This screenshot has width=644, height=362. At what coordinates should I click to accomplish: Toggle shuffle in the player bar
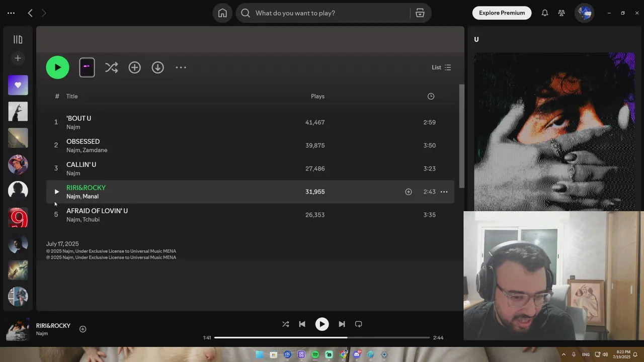coord(285,324)
